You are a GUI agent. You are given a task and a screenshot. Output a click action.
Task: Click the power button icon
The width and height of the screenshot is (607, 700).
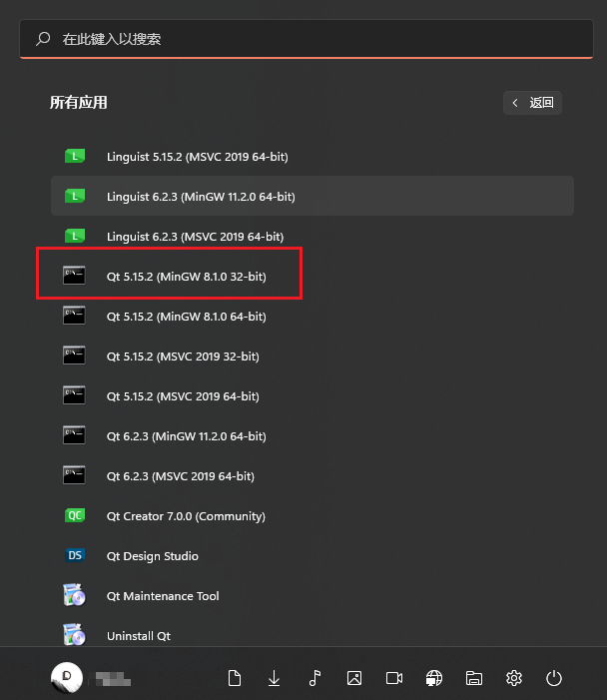554,678
